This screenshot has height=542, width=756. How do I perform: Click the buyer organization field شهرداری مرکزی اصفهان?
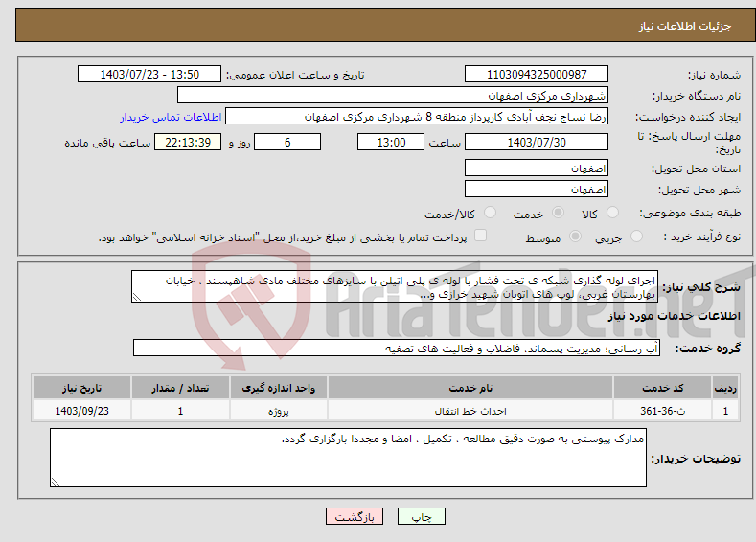(393, 95)
